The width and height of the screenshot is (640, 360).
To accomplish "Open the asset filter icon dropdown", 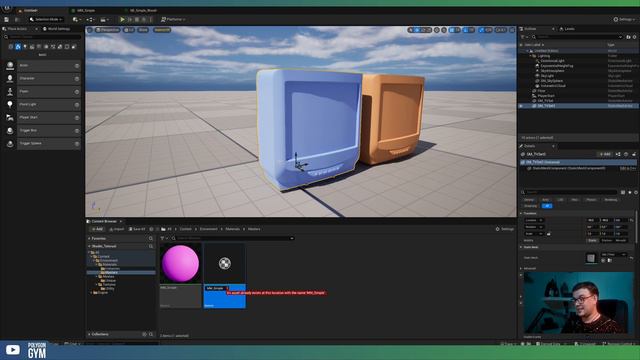I will pyautogui.click(x=163, y=238).
